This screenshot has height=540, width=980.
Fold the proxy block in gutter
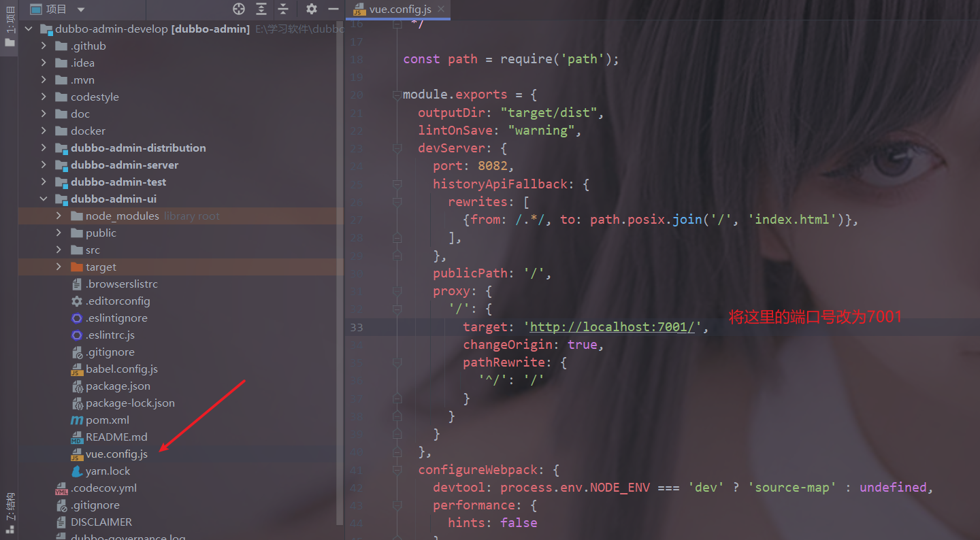[x=397, y=291]
